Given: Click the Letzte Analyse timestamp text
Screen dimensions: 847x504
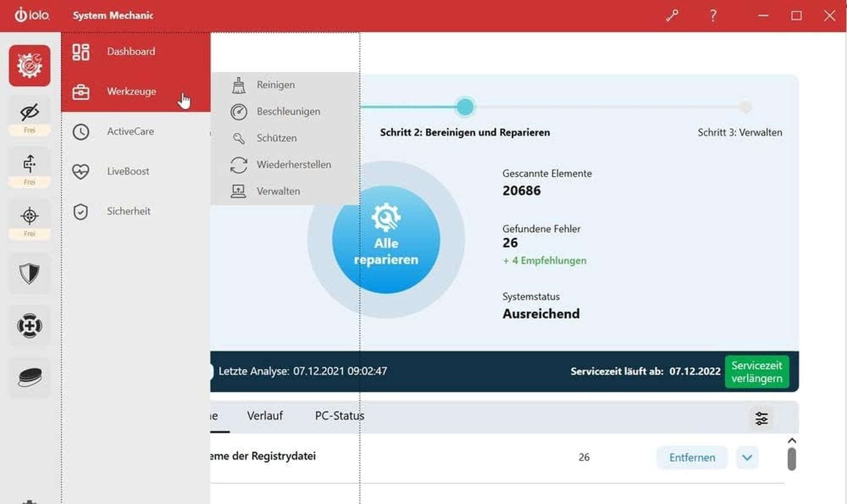Looking at the screenshot, I should (x=303, y=371).
